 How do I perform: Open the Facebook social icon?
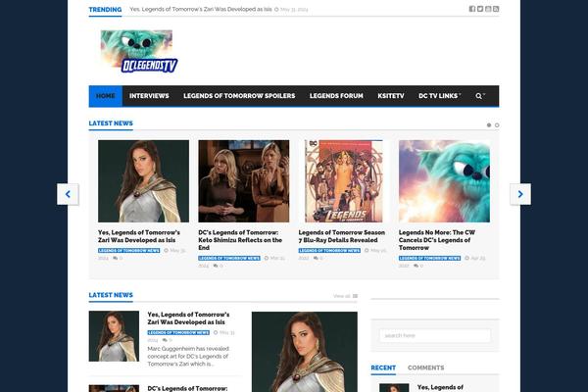[472, 9]
